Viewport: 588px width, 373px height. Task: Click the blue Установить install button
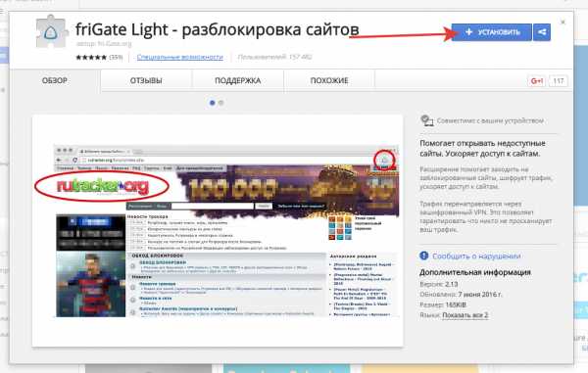coord(491,32)
